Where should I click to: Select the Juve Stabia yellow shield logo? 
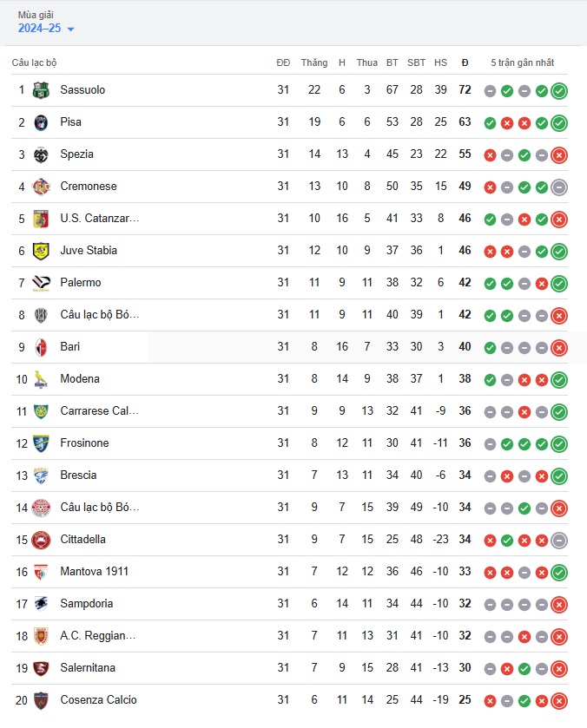[x=41, y=251]
